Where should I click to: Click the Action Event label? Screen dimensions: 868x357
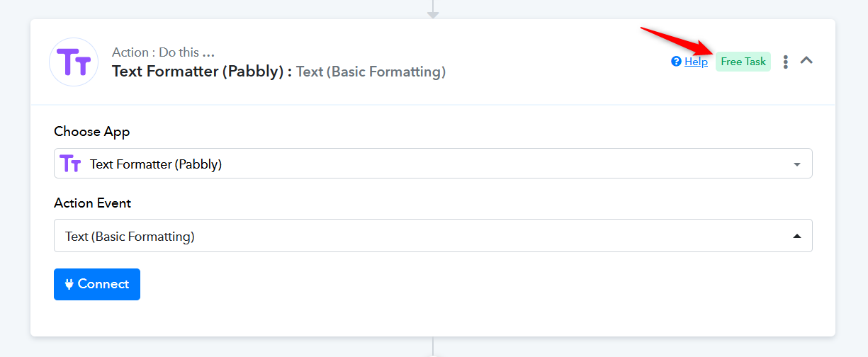point(93,203)
